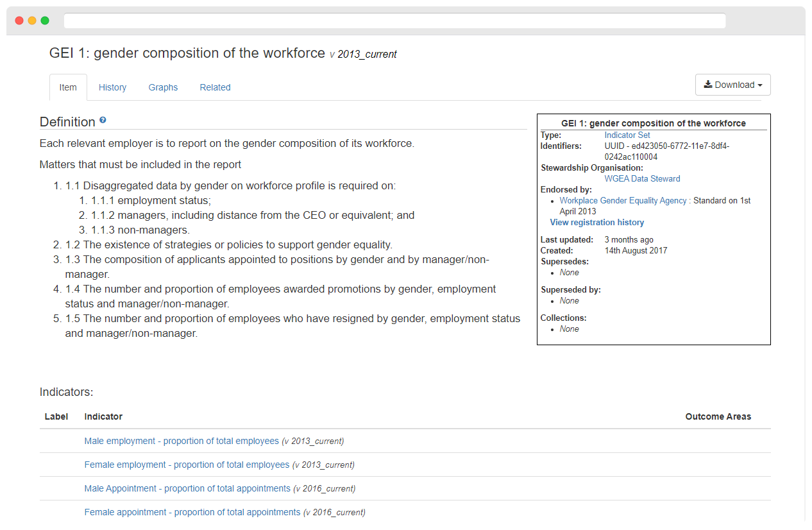Open the Indicator Set type link
The height and width of the screenshot is (530, 812).
(627, 135)
